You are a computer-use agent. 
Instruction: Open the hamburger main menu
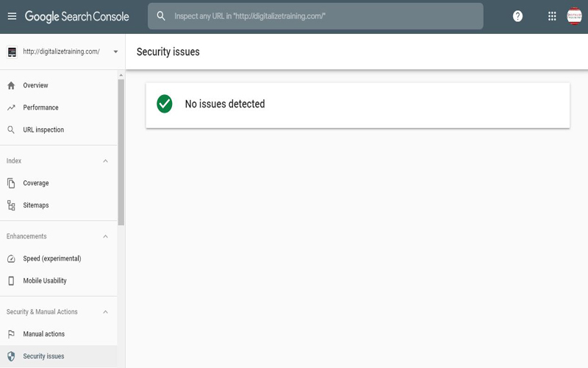tap(12, 16)
